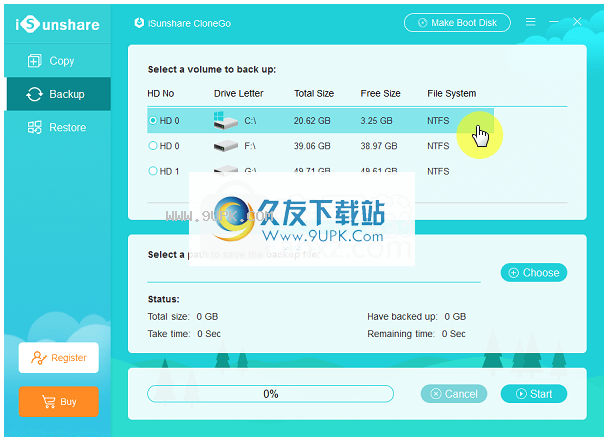Open the hamburger menu icon
Viewport: 604px width, 438px height.
530,22
